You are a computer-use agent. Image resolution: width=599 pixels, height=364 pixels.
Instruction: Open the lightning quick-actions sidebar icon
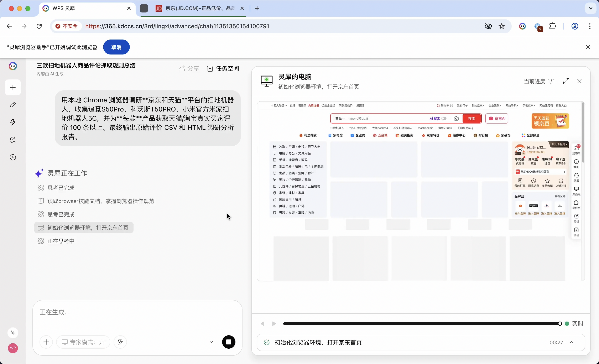tap(13, 122)
